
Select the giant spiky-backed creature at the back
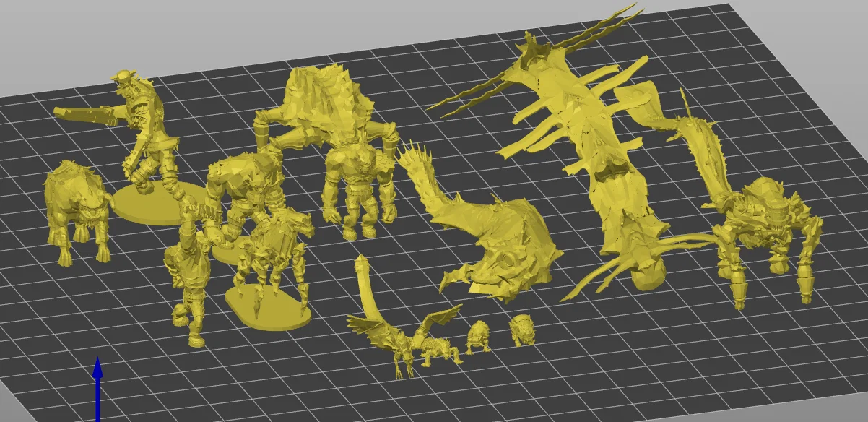325,108
